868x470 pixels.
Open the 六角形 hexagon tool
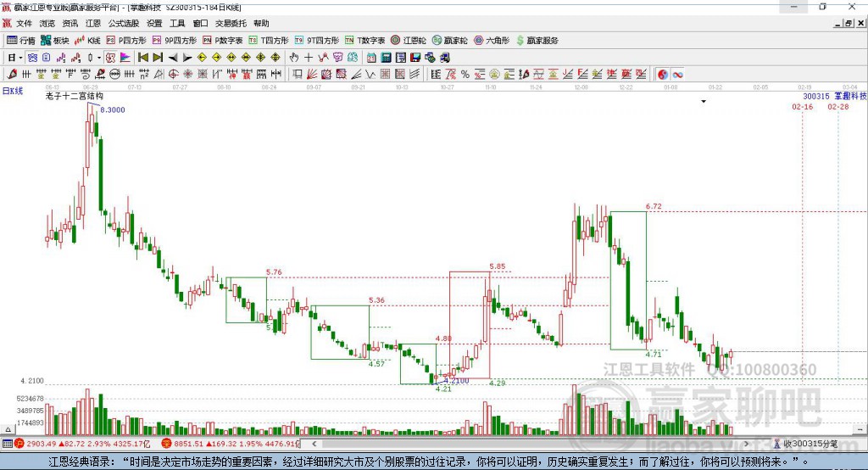point(492,41)
